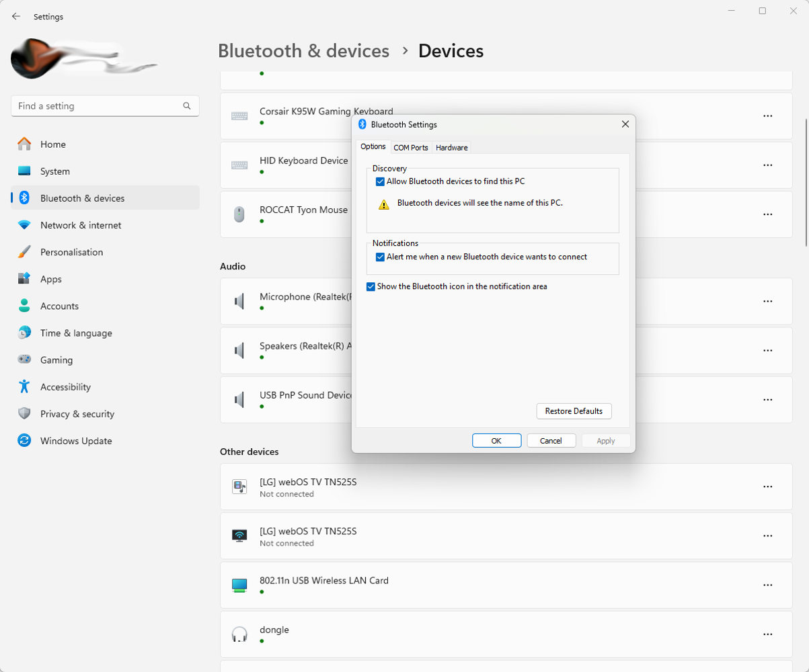Click the dongle headphone icon
809x672 pixels.
239,634
